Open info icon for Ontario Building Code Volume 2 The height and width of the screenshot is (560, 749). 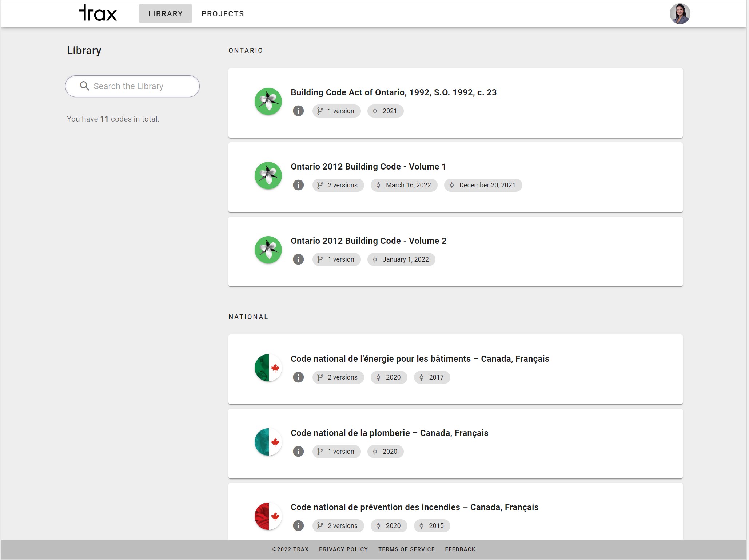(298, 259)
